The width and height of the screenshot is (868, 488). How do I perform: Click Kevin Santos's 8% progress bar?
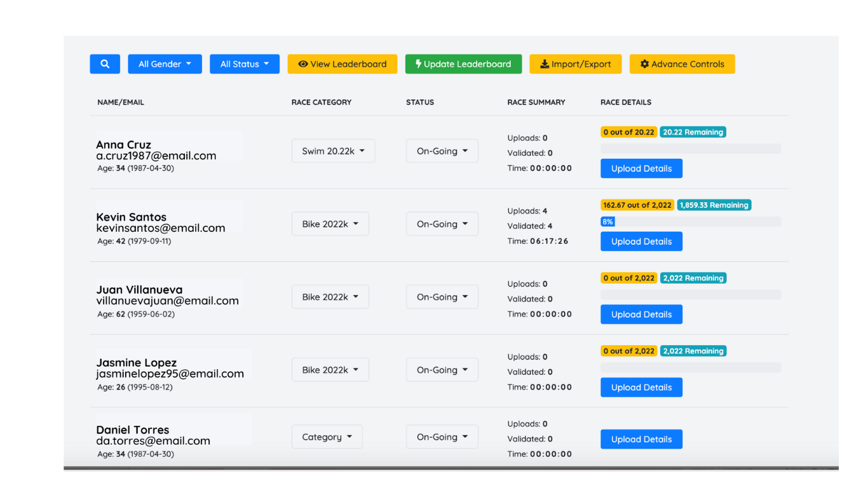[x=691, y=222]
